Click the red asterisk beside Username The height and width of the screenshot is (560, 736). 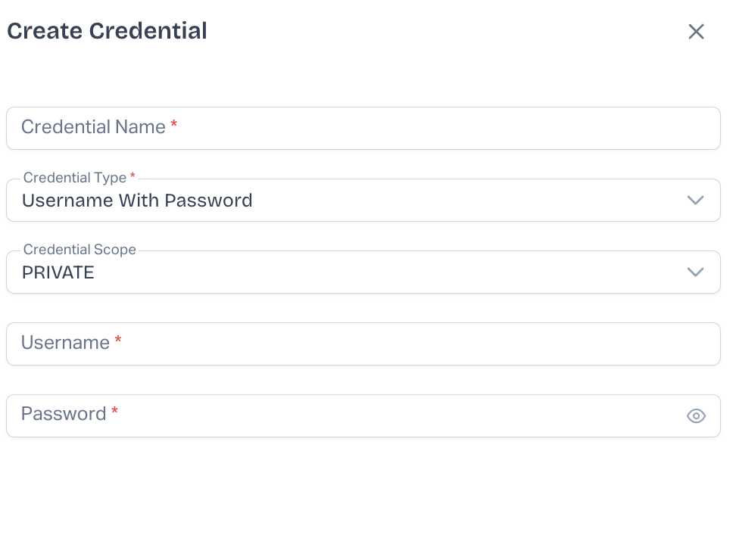point(118,341)
